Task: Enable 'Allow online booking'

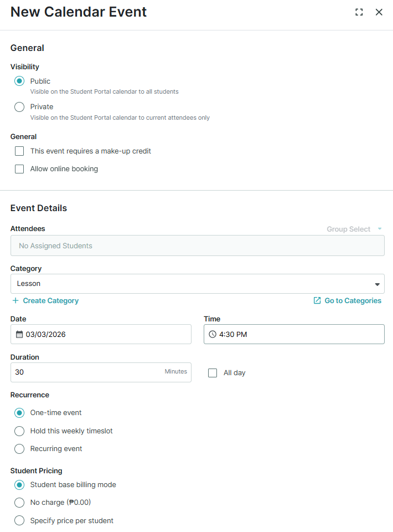Action: pos(19,168)
